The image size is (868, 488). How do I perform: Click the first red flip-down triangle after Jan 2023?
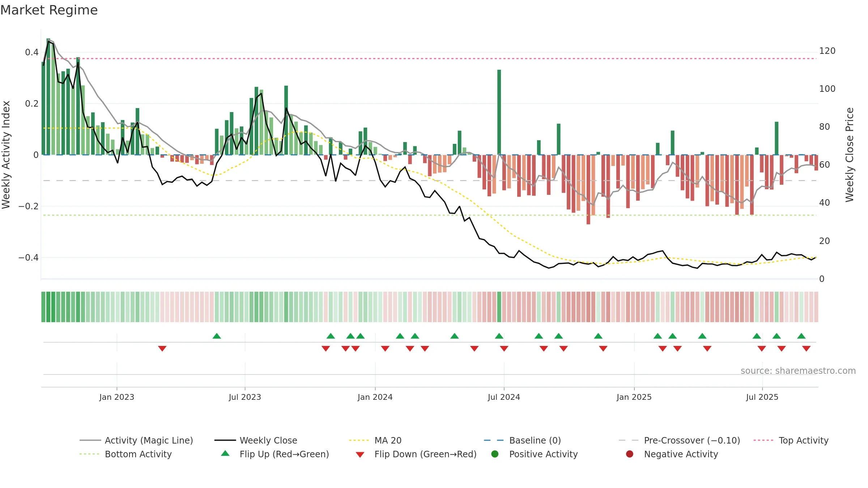(162, 348)
